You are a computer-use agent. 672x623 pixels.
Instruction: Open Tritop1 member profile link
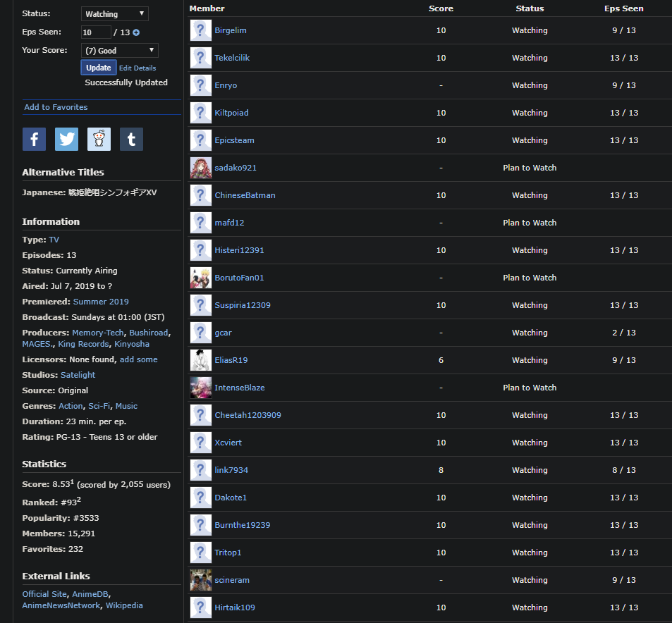click(x=228, y=553)
